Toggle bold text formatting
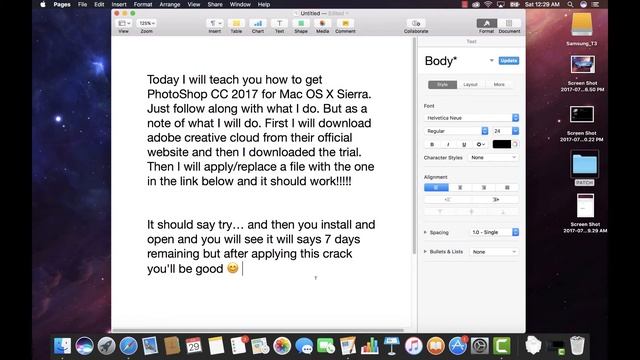 [x=432, y=144]
